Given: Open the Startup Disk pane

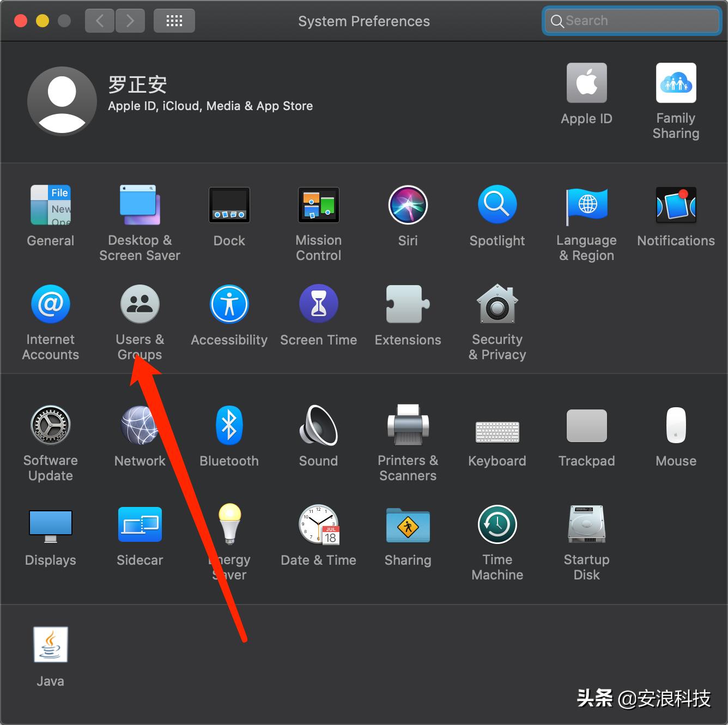Looking at the screenshot, I should tap(586, 524).
